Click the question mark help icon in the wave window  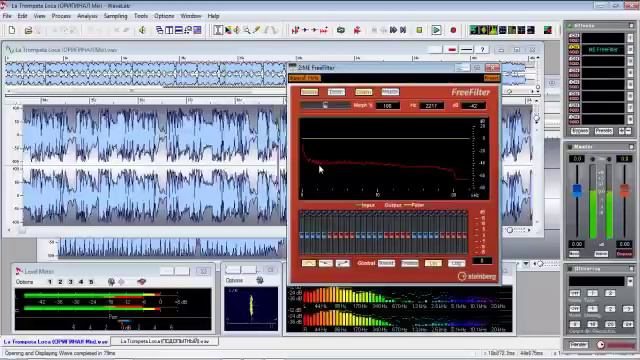tap(482, 49)
